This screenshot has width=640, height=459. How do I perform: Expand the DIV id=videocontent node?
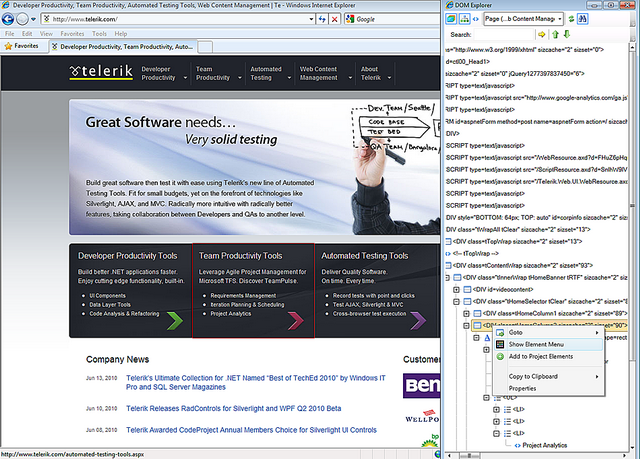pos(457,290)
